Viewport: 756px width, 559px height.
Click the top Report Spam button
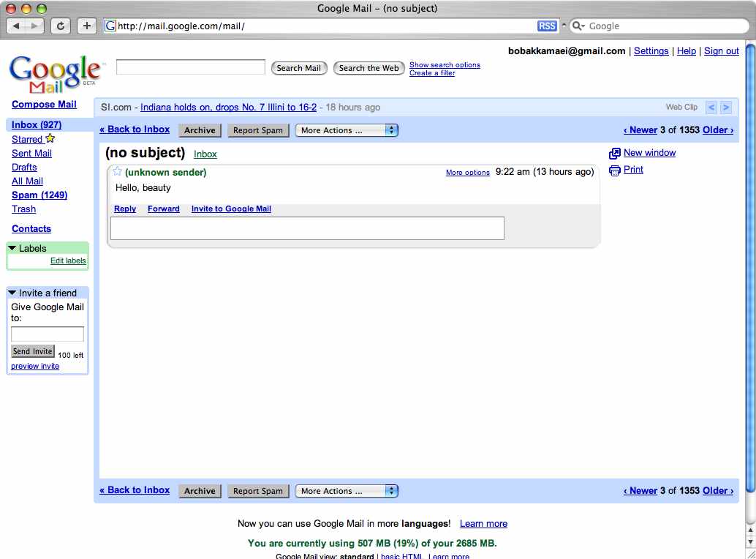258,130
